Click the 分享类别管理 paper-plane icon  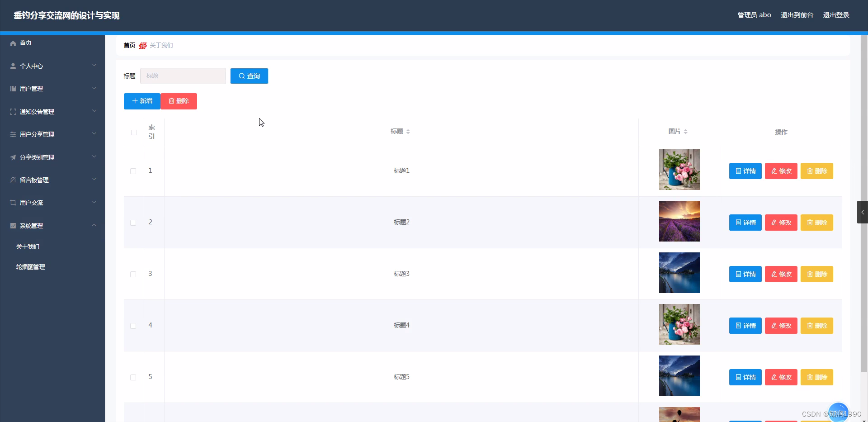pyautogui.click(x=13, y=157)
